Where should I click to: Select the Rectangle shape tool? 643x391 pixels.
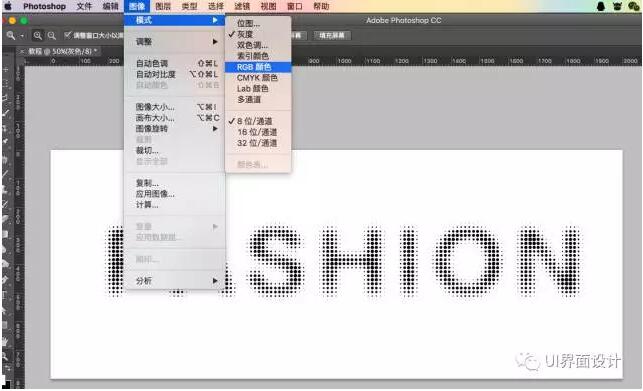6,325
